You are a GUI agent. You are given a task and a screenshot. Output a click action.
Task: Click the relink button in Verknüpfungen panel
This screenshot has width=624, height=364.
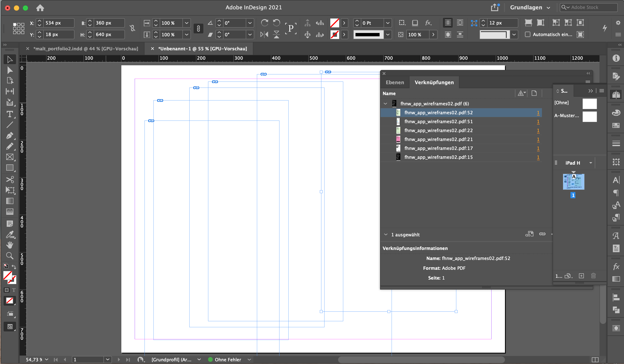[x=530, y=234]
